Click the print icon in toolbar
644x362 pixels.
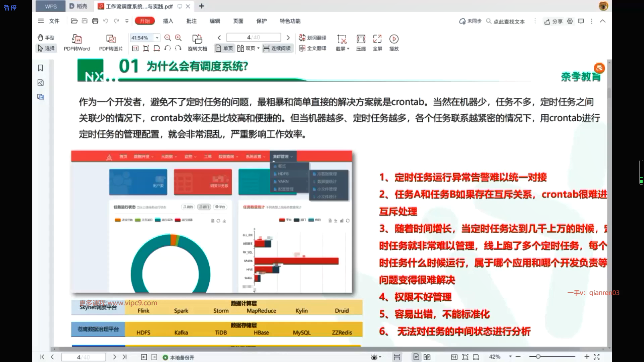95,21
